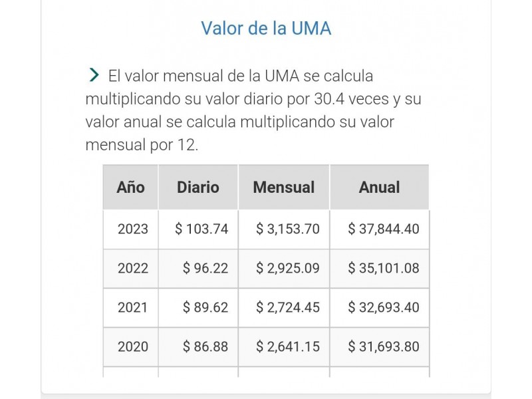Click the 2022 year cell
Viewport: 532px width, 399px height.
[132, 269]
